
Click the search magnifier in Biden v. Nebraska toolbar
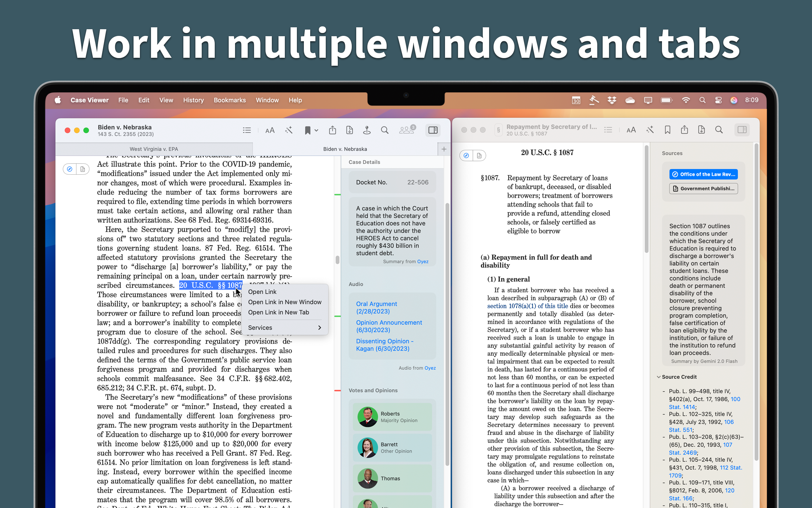[384, 130]
